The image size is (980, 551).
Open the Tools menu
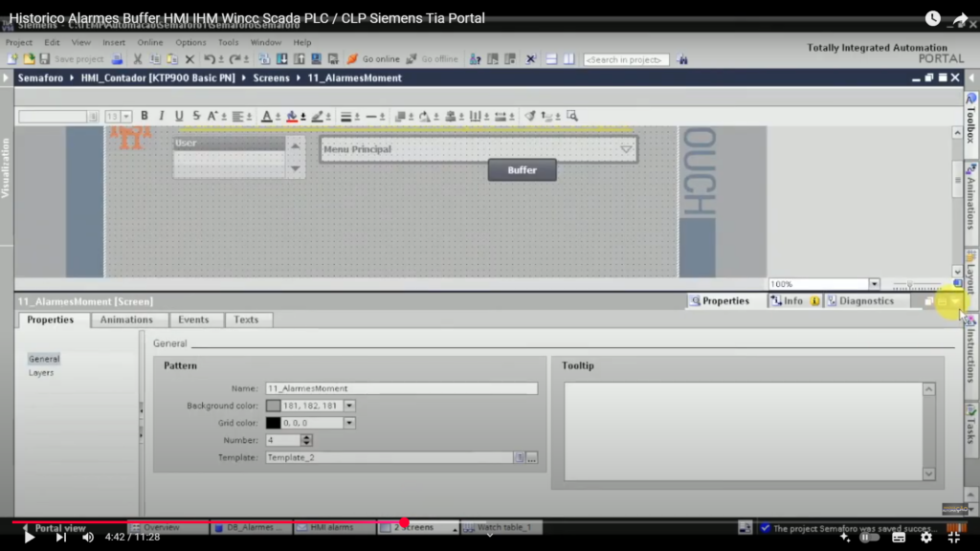click(x=228, y=42)
